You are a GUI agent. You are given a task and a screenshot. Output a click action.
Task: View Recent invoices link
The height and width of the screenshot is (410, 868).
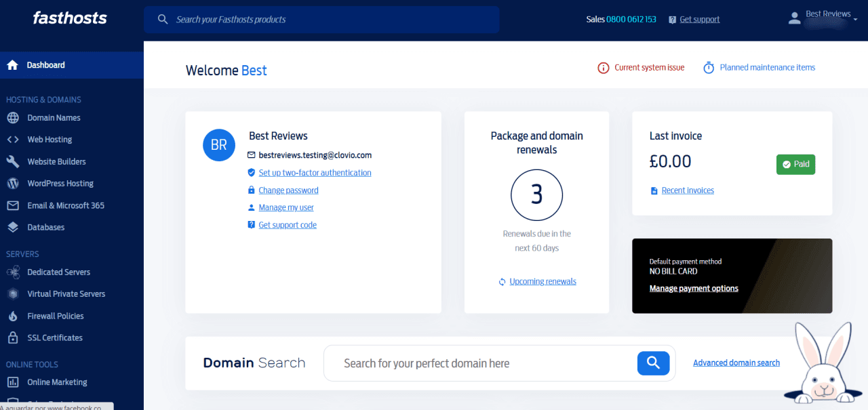[x=688, y=190]
